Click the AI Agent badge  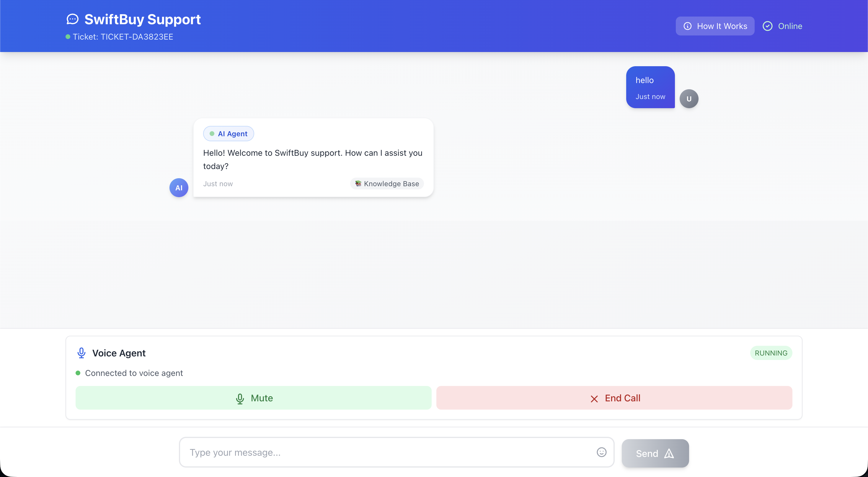229,134
